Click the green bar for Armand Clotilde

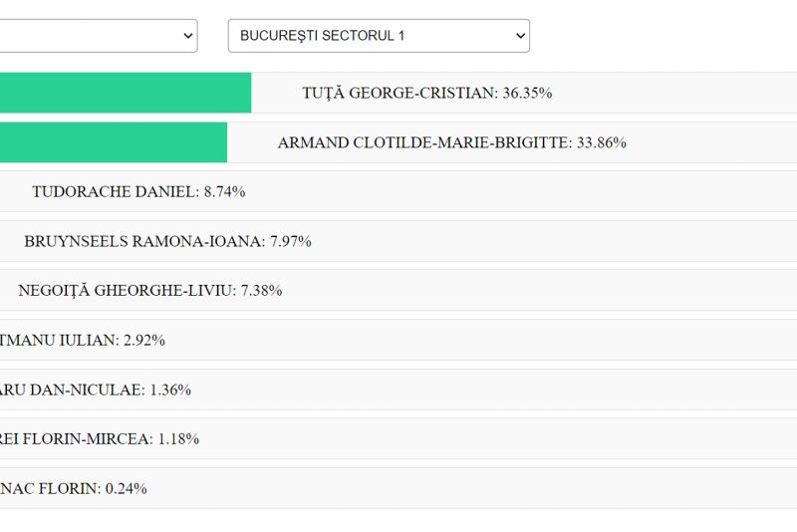pos(113,142)
